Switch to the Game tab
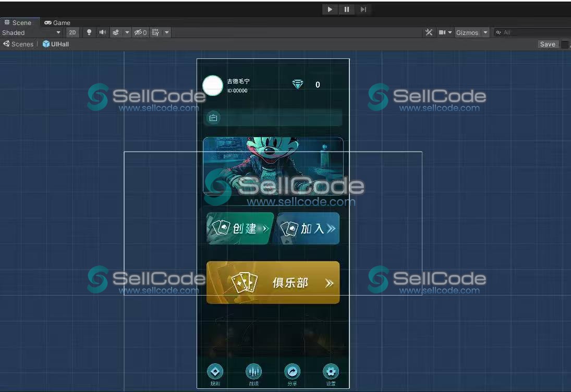The height and width of the screenshot is (392, 571). tap(57, 22)
